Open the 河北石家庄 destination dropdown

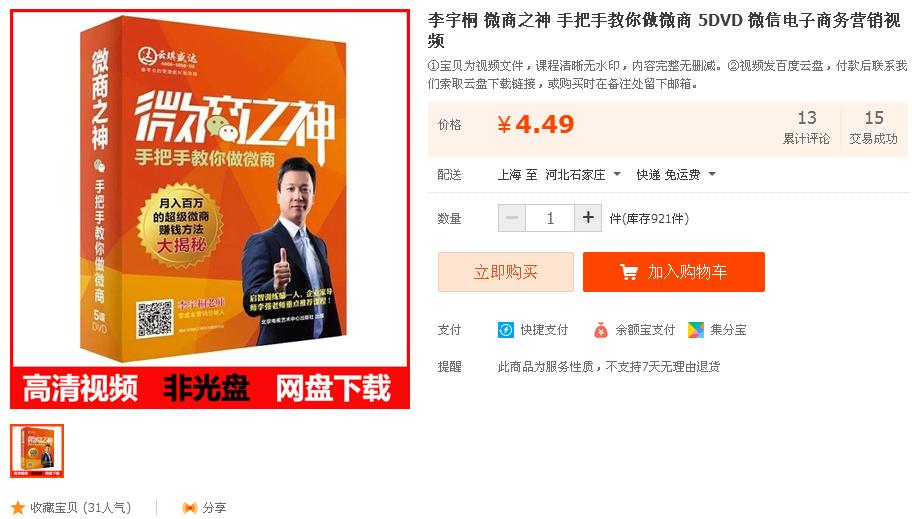583,175
